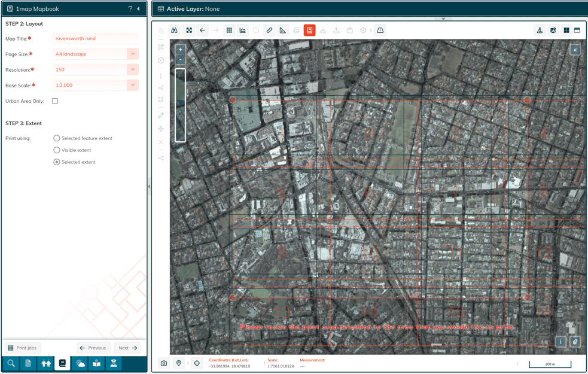Open the grid tool in the map toolbar
588x374 pixels.
pyautogui.click(x=229, y=30)
